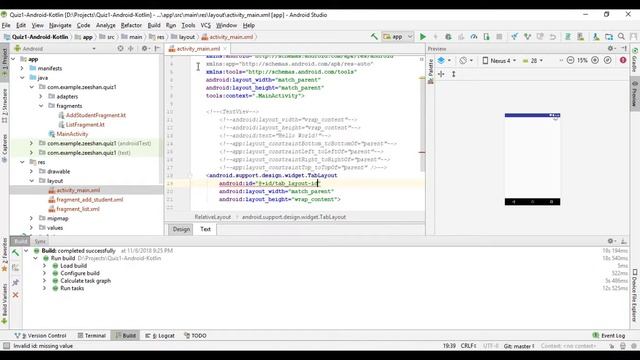Image resolution: width=640 pixels, height=360 pixels.
Task: Open the Version Control tool window
Action: tap(40, 336)
